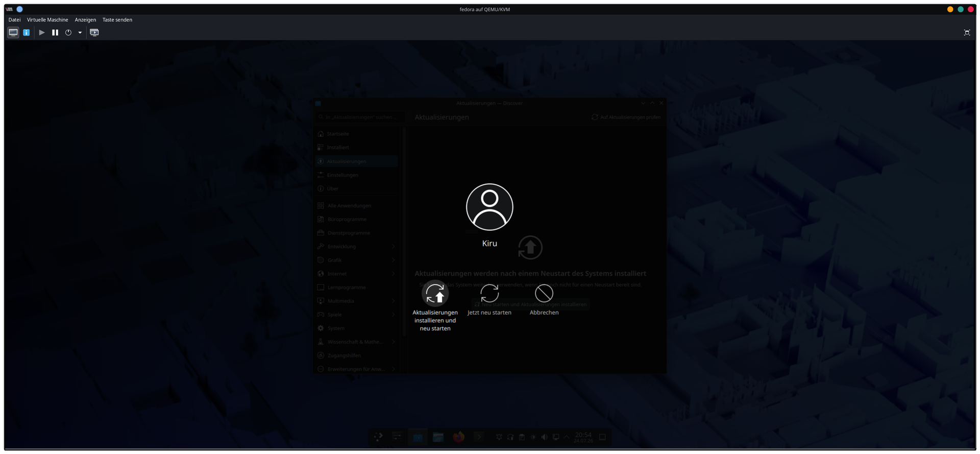Open the shutdown options dropdown arrow

[x=80, y=32]
